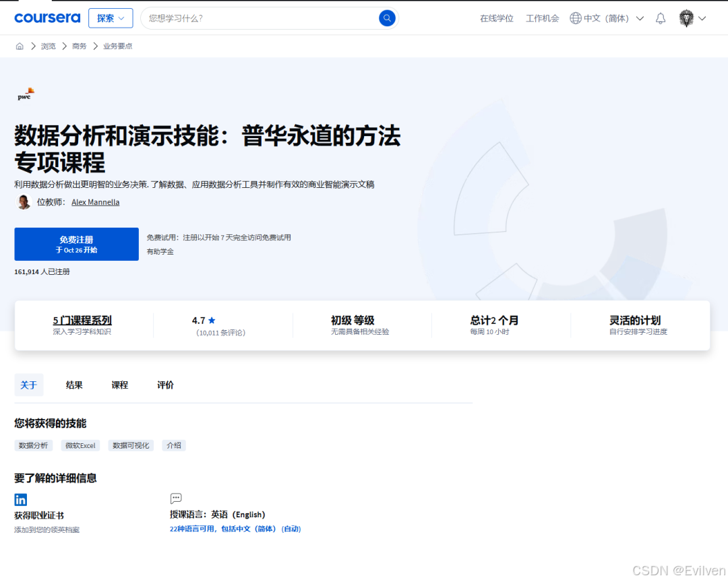Click the globe language icon
This screenshot has height=582, width=728.
575,18
